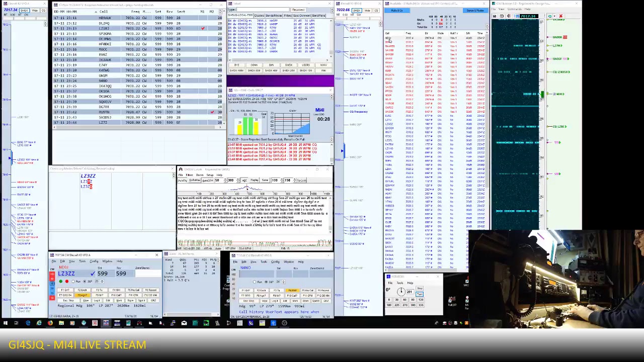Open Zoom menu in CW decoder window

[200, 175]
